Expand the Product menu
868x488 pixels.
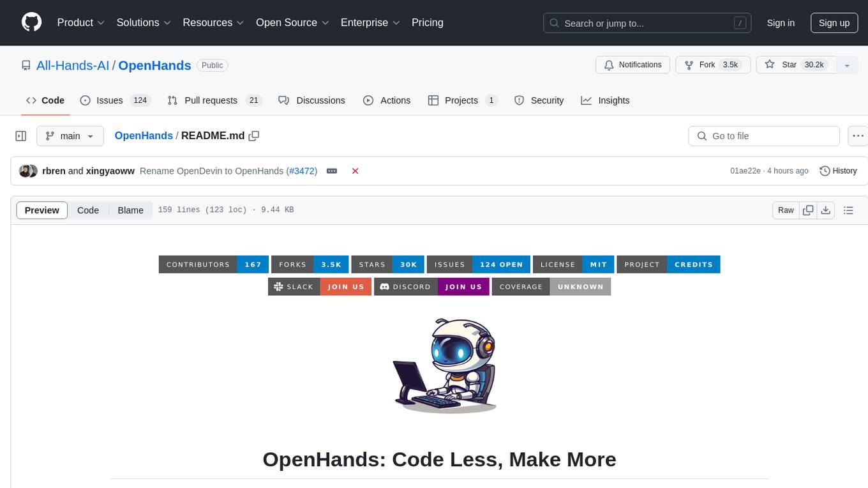point(81,22)
